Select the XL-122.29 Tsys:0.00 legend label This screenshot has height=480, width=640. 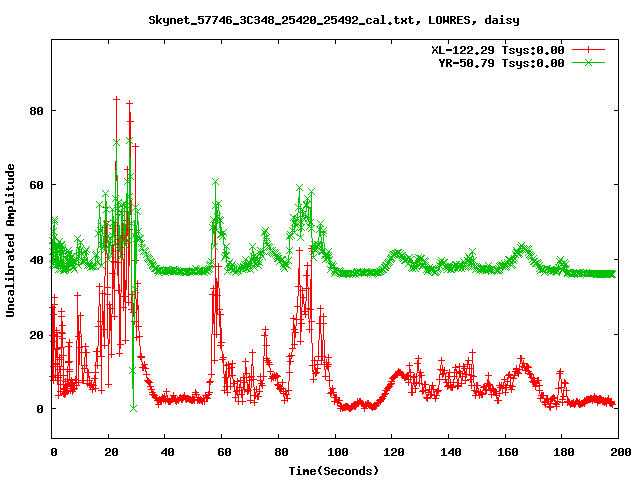click(498, 50)
